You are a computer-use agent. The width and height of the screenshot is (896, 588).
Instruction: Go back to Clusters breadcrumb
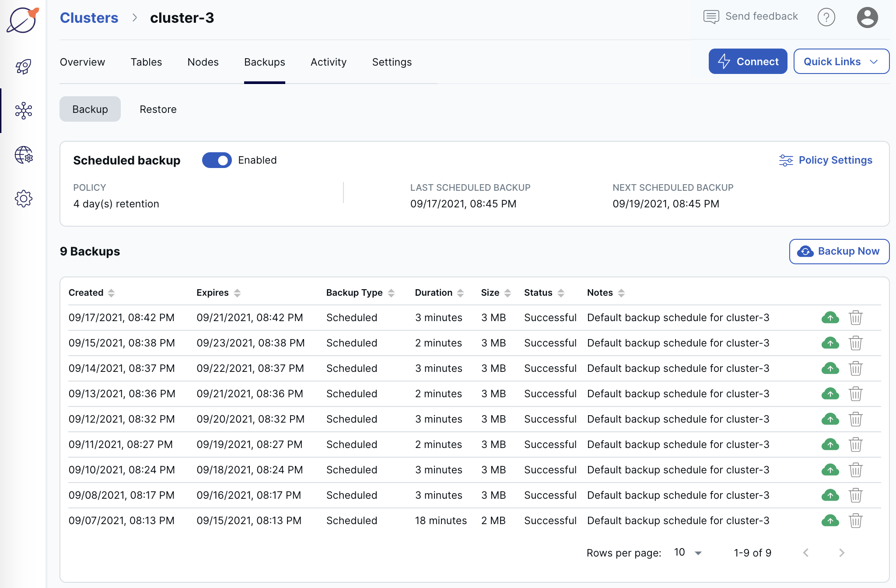click(x=89, y=18)
